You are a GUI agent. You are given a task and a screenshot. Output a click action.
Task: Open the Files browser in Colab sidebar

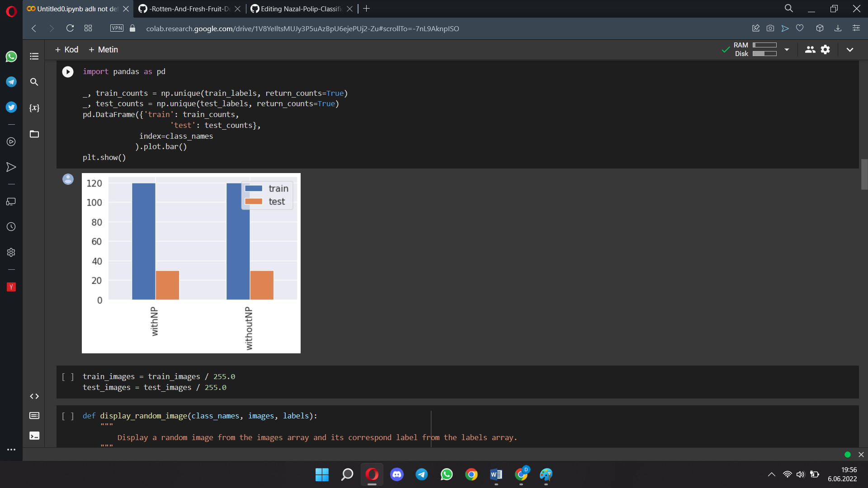pos(34,134)
